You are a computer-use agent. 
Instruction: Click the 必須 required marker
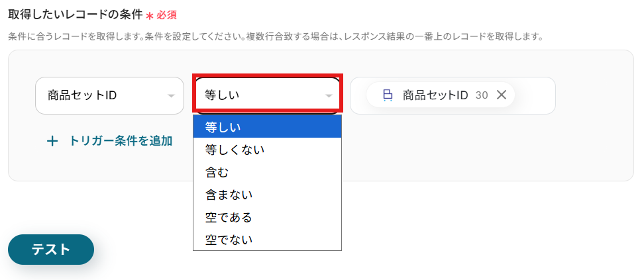166,16
